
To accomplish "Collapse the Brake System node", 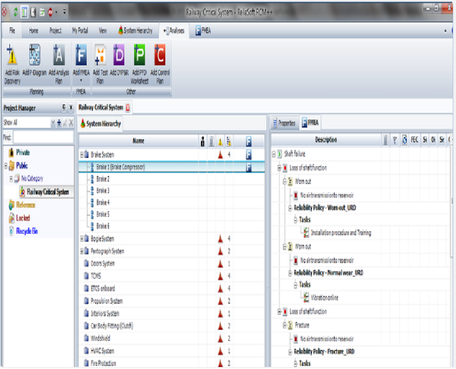I will 82,155.
